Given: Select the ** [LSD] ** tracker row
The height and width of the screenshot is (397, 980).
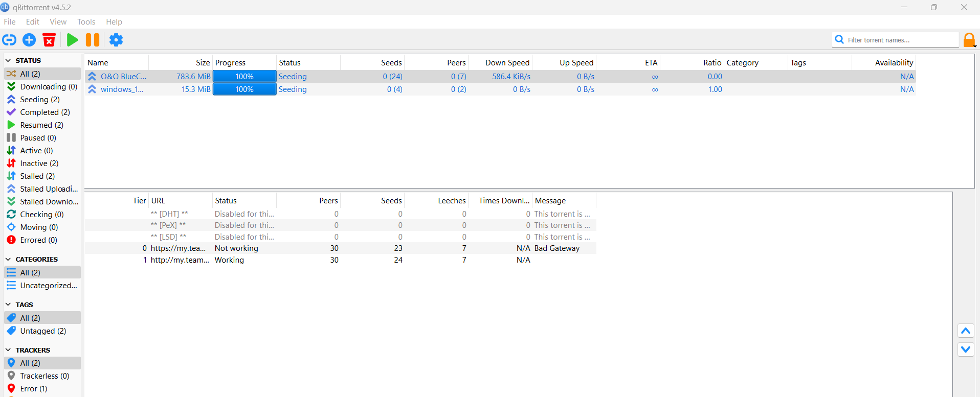Looking at the screenshot, I should tap(340, 237).
